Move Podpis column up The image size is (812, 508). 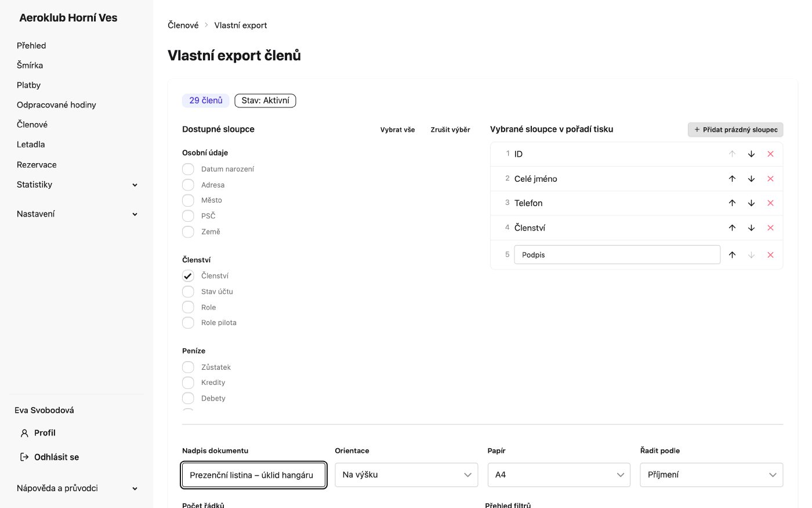(732, 255)
